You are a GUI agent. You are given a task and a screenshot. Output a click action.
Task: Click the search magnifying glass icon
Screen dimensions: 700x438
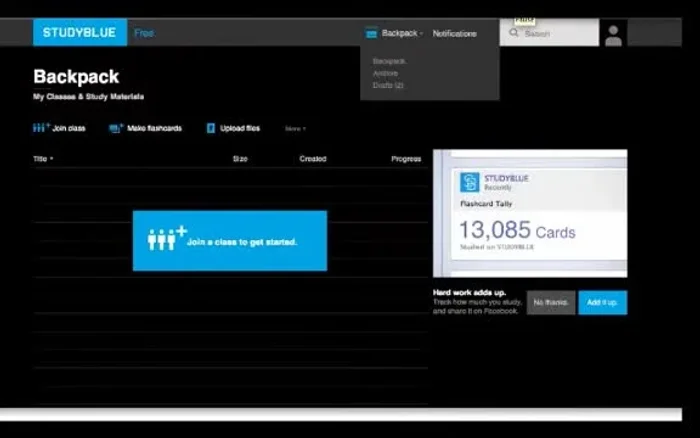point(515,33)
